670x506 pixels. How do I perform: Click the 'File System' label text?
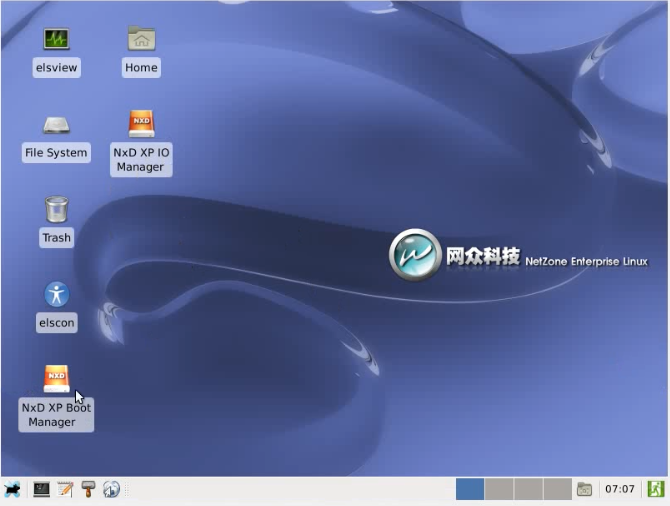56,153
